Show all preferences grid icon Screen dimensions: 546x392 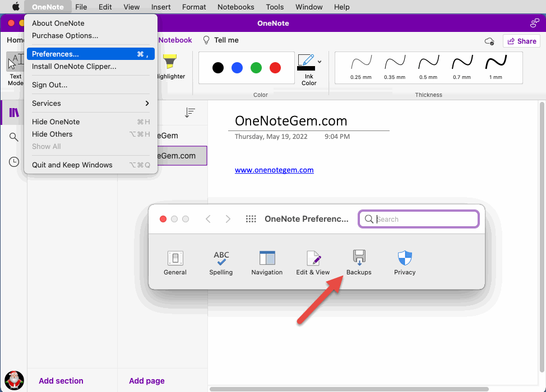[x=251, y=219]
